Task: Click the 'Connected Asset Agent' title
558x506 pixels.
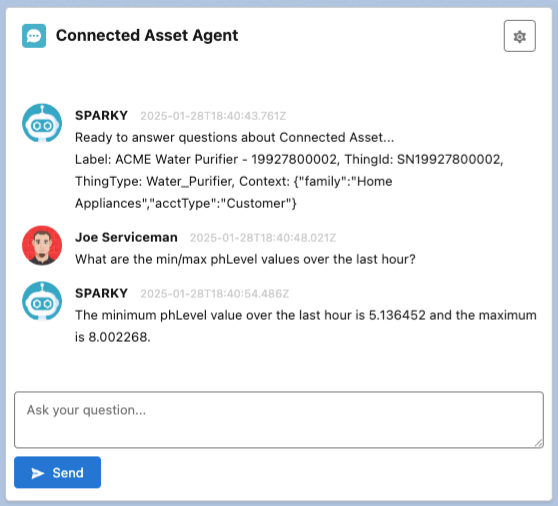Action: 147,36
